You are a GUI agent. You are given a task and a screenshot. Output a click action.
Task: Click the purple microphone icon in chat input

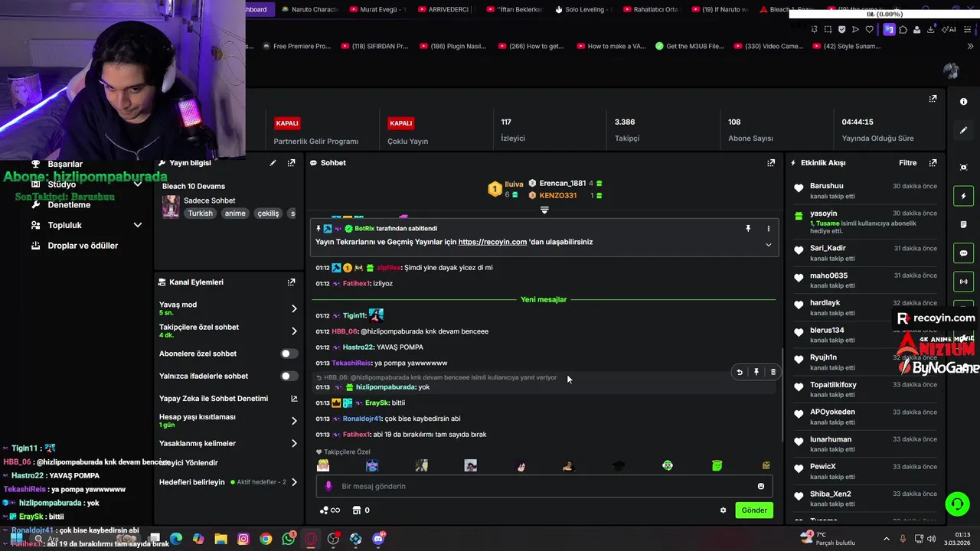click(x=328, y=486)
